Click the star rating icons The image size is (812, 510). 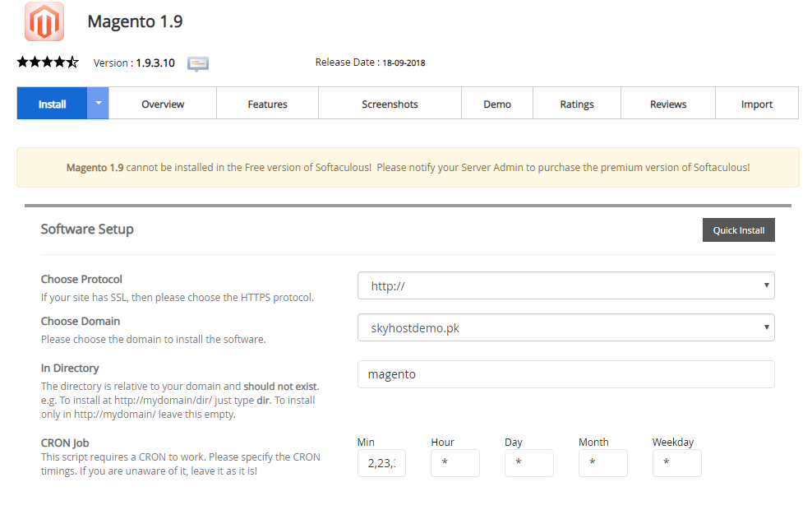click(48, 63)
